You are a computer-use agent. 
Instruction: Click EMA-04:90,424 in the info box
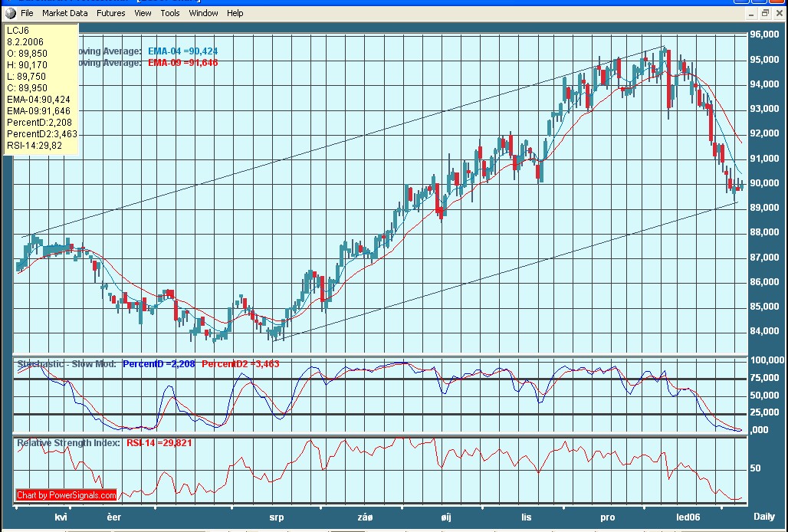pos(38,100)
